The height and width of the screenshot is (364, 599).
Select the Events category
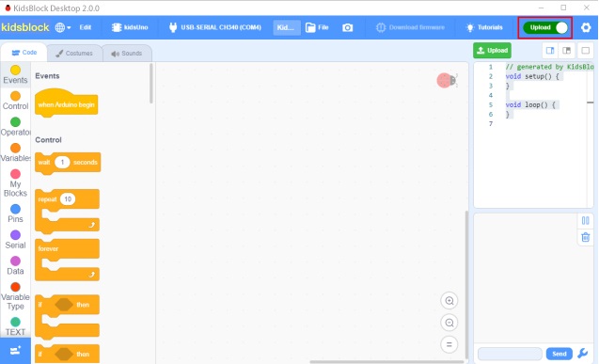15,75
